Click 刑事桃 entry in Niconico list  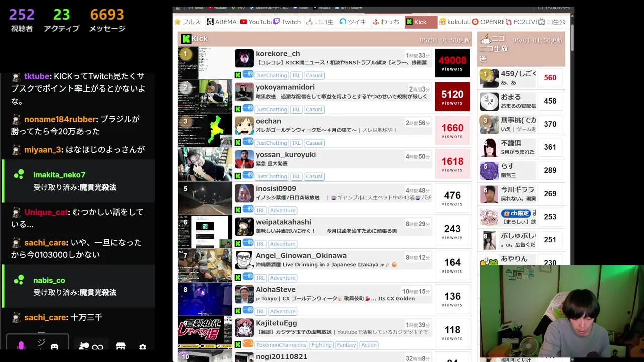point(522,124)
